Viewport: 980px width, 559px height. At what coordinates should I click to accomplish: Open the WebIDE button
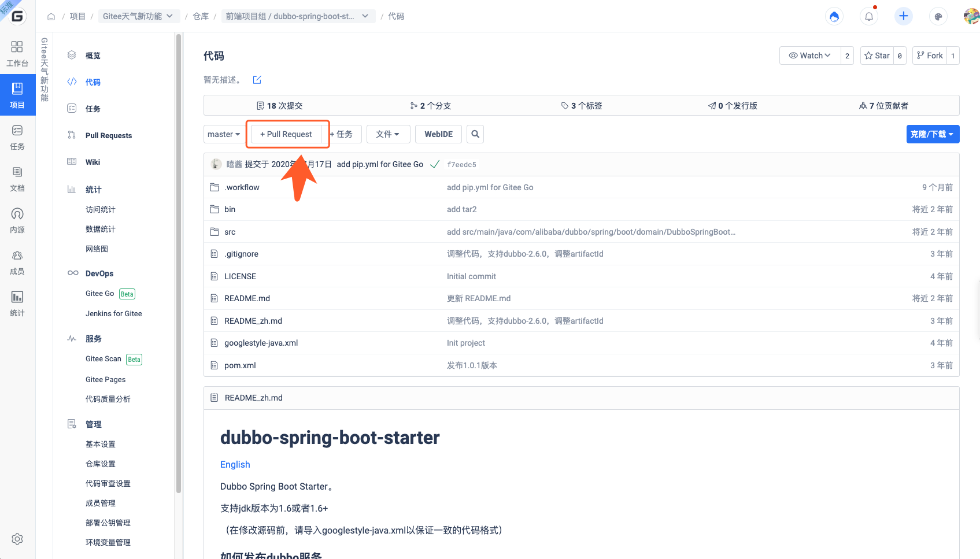[439, 134]
